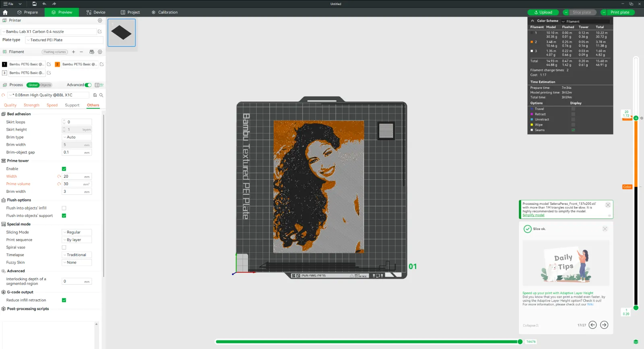Edit the Bambu Lab X1 Carbon printer preset
Screen dimensions: 644x349
pyautogui.click(x=100, y=31)
